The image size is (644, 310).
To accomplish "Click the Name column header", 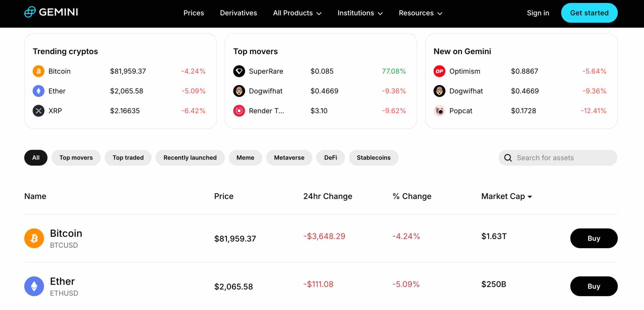I will tap(35, 196).
